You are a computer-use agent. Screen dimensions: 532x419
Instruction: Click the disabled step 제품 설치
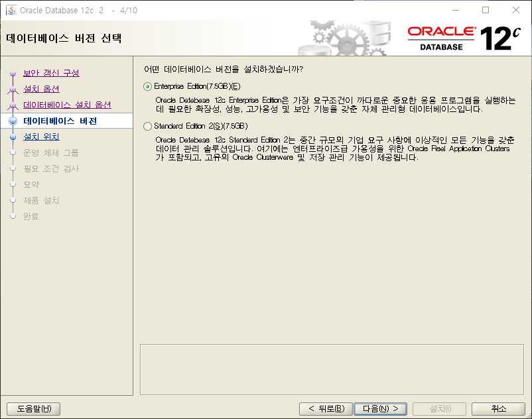(x=41, y=201)
